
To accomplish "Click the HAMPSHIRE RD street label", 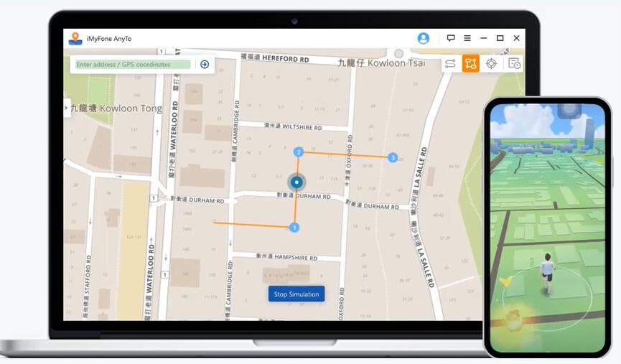I will [286, 257].
